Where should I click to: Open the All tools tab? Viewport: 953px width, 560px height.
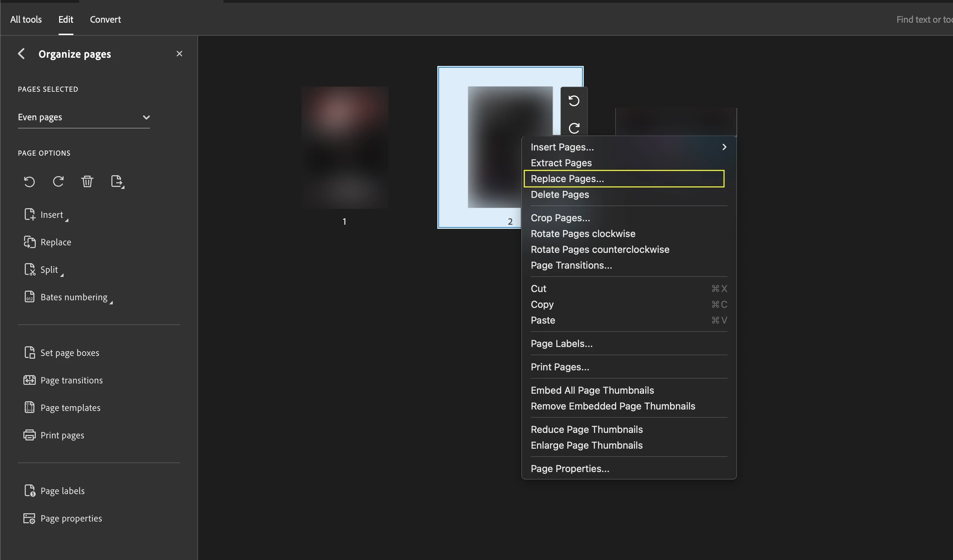pyautogui.click(x=26, y=19)
